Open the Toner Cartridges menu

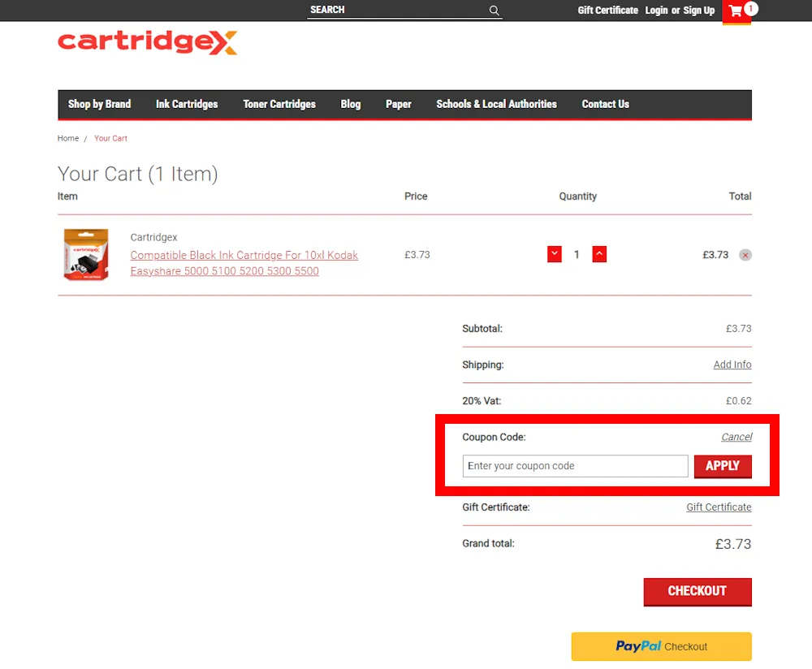click(279, 104)
